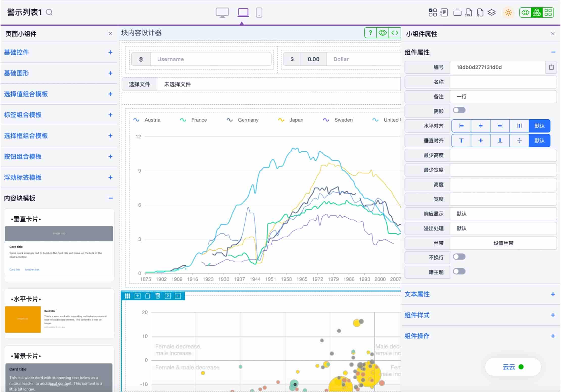Toggle the 暗主题 switch

(459, 272)
